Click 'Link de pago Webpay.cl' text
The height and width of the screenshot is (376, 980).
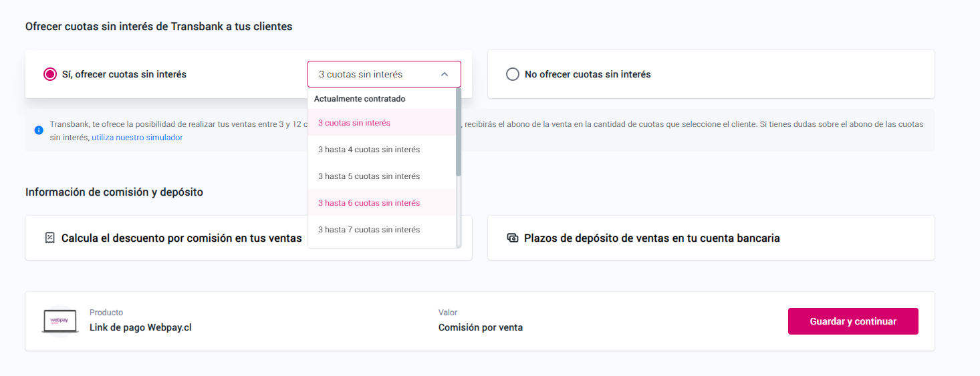[x=140, y=327]
